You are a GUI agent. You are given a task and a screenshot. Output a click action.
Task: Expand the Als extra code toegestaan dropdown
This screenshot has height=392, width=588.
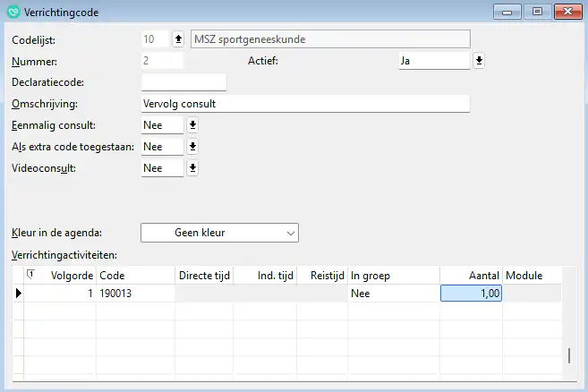pos(192,147)
